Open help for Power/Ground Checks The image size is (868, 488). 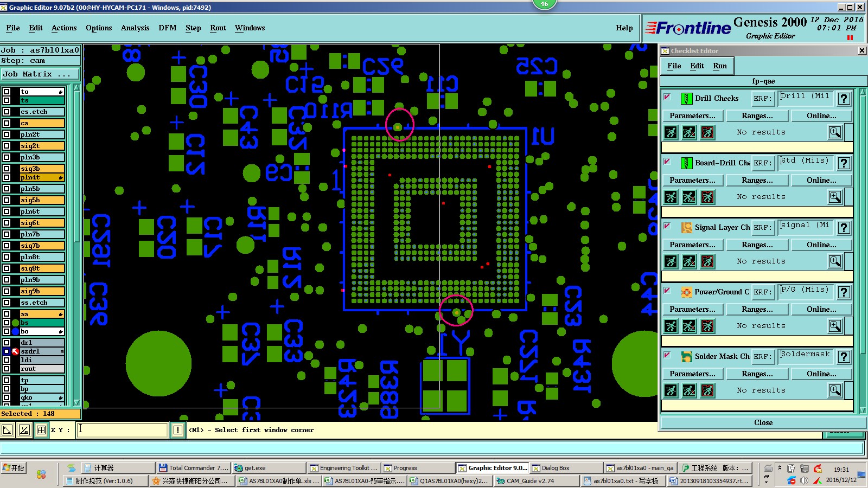click(x=844, y=292)
